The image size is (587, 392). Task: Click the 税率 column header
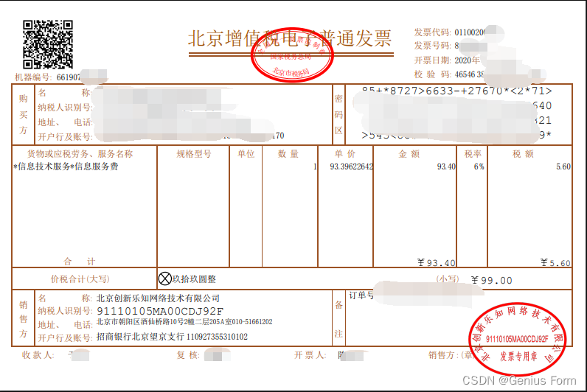tap(473, 154)
